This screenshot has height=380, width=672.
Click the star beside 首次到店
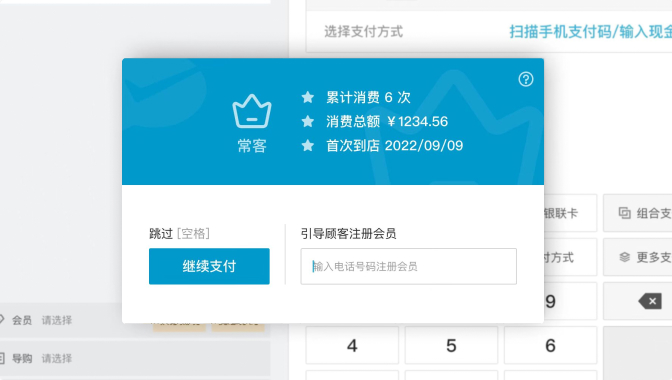pos(308,146)
